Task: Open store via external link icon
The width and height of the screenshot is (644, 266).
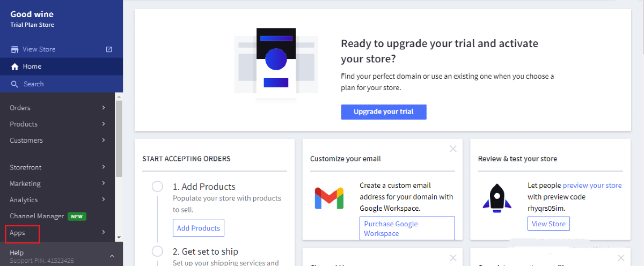Action: pos(109,49)
